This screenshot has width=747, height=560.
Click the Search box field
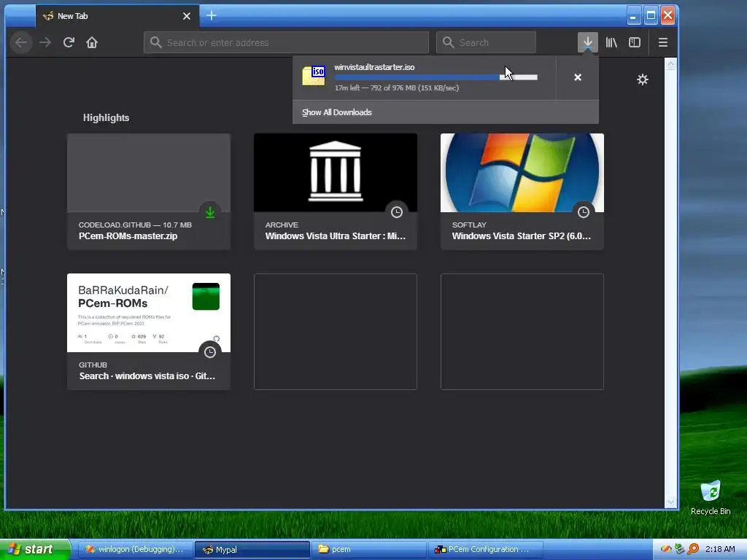click(486, 42)
